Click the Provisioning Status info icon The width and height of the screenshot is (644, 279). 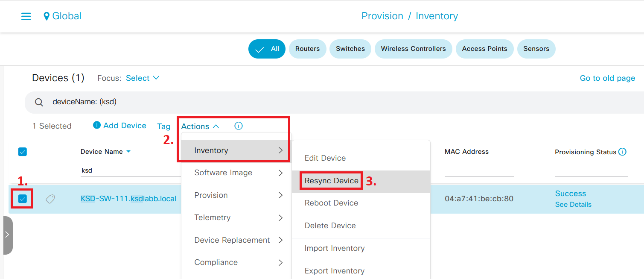point(622,151)
